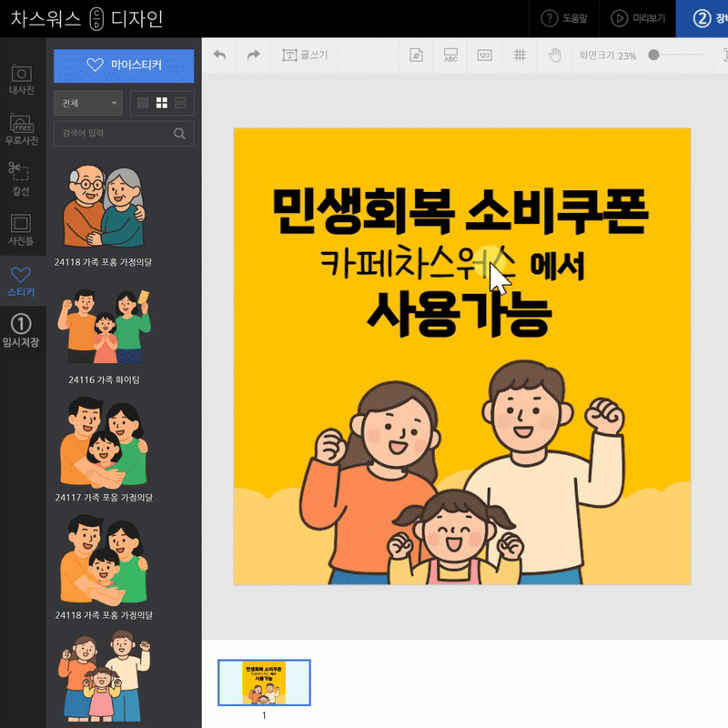Select the hand pan tool
Screen dimensions: 728x728
[554, 56]
